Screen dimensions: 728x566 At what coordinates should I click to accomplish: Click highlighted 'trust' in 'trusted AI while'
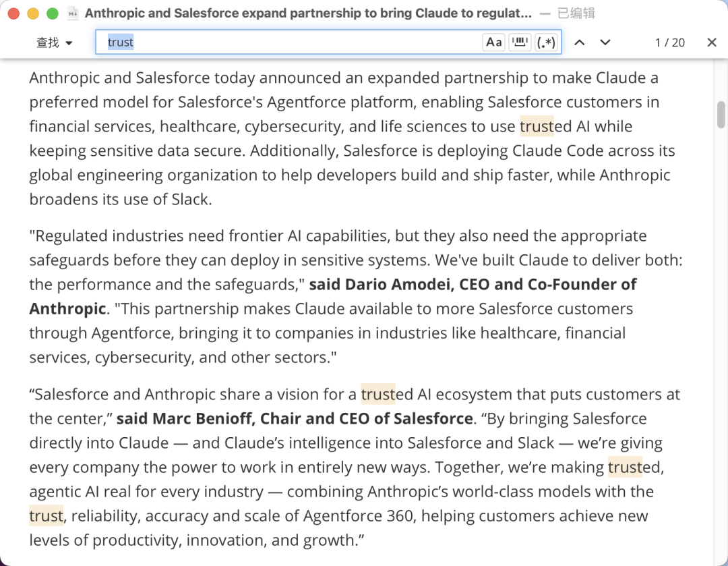(537, 126)
